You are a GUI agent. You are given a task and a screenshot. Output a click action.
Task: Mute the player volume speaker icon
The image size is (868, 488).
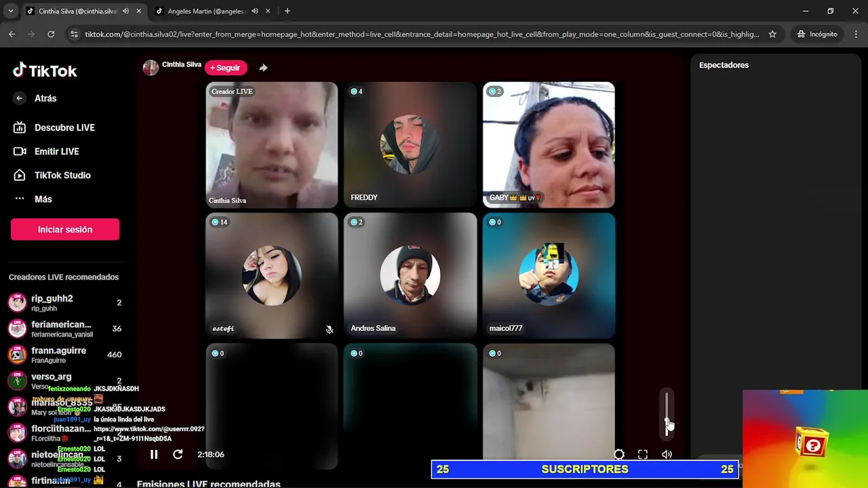667,454
